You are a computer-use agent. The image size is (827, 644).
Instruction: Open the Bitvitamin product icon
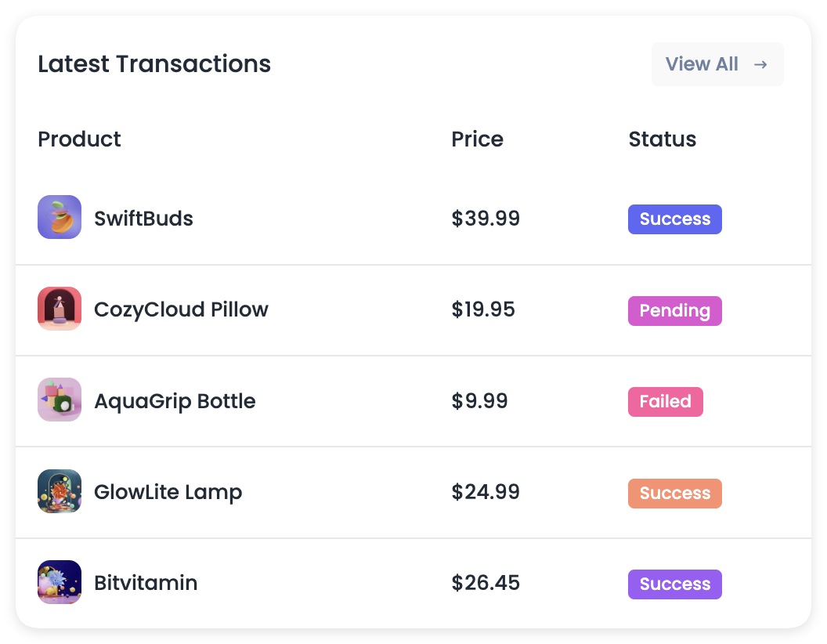(x=60, y=582)
